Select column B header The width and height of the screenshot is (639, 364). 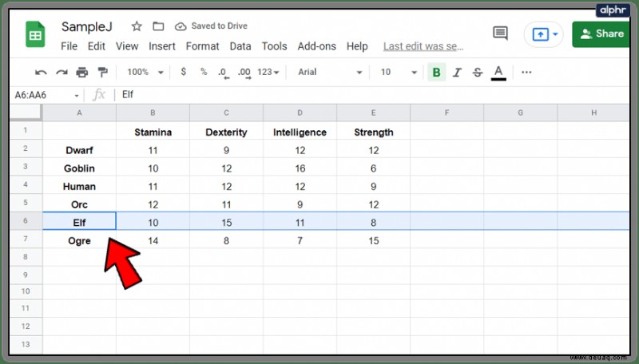(153, 113)
